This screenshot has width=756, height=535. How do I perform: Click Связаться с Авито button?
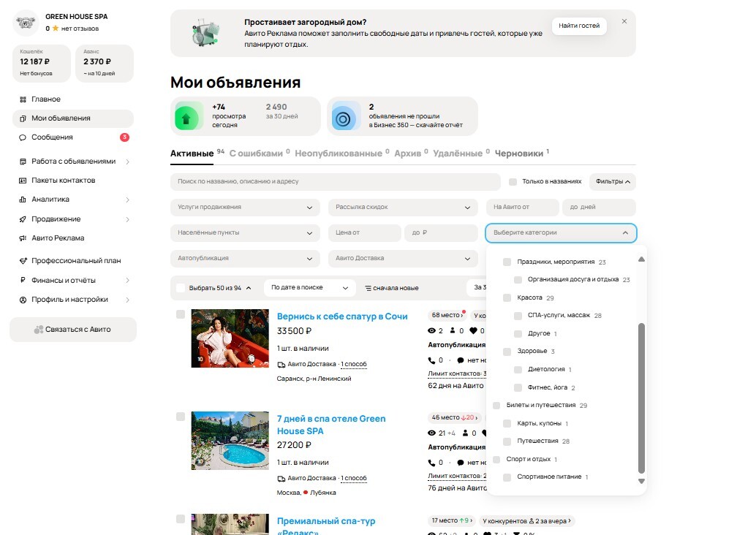click(x=73, y=330)
